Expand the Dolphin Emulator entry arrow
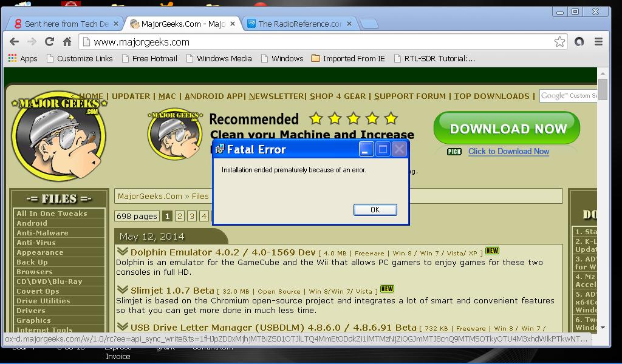The image size is (622, 364). tap(123, 252)
